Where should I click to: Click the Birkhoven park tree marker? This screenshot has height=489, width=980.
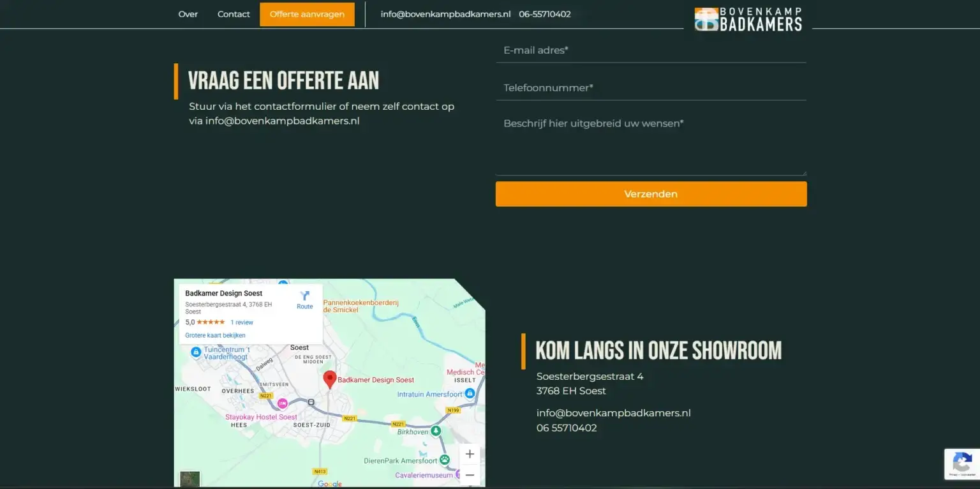436,432
